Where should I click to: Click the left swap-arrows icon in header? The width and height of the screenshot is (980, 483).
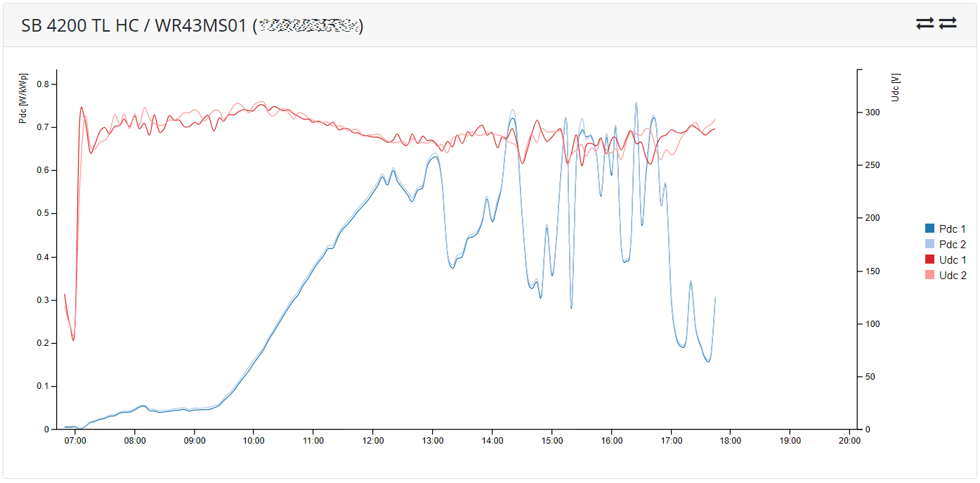pos(925,23)
